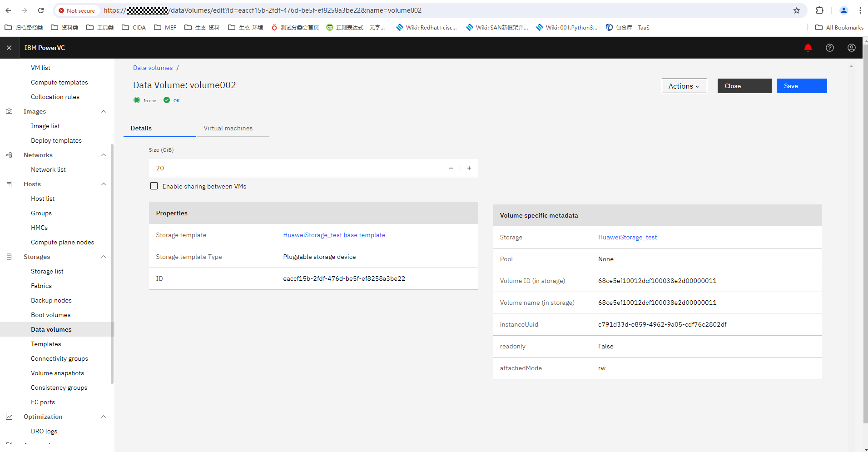Open Fabrics in the sidebar
Viewport: 868px width, 452px height.
tap(41, 286)
